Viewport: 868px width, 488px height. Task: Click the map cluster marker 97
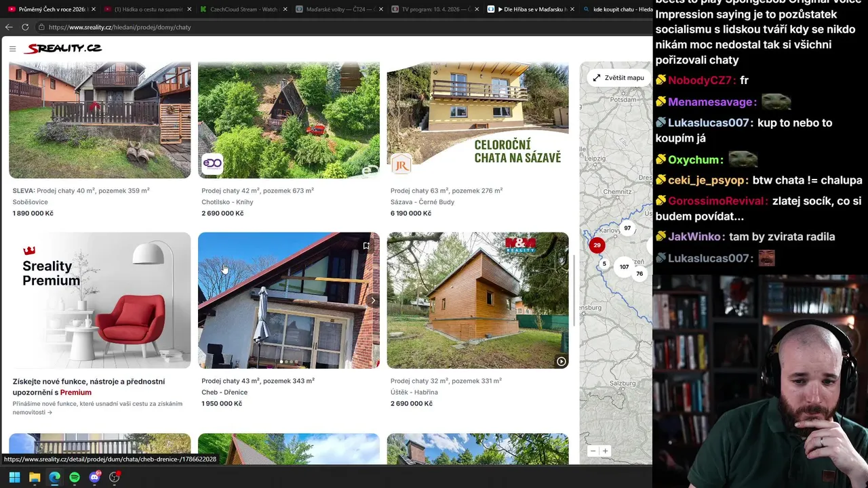click(627, 228)
